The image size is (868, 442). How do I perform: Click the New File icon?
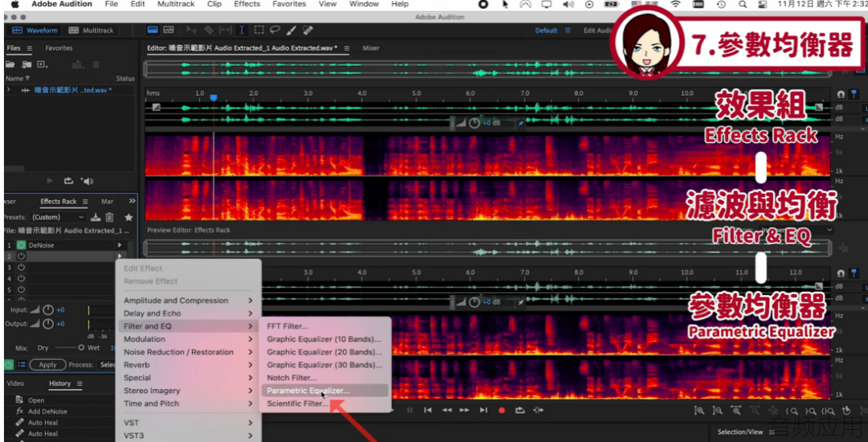42,65
